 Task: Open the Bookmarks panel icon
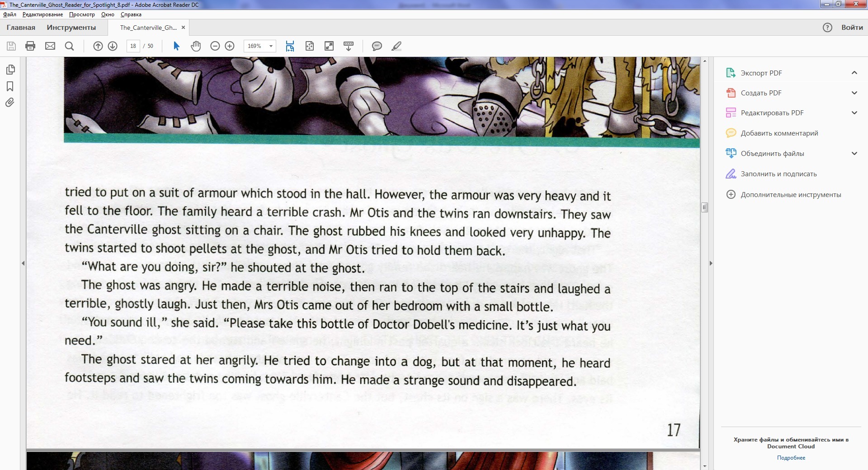(x=10, y=86)
